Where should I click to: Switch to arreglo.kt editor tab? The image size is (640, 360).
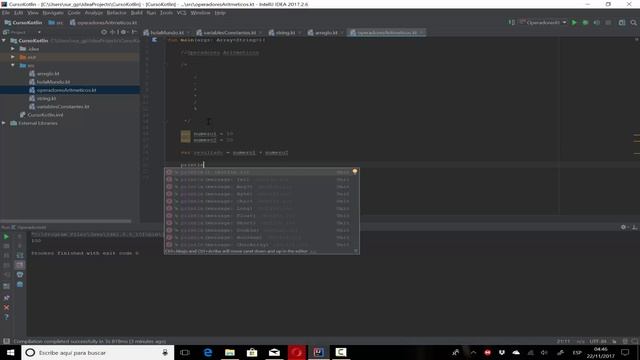click(x=326, y=32)
